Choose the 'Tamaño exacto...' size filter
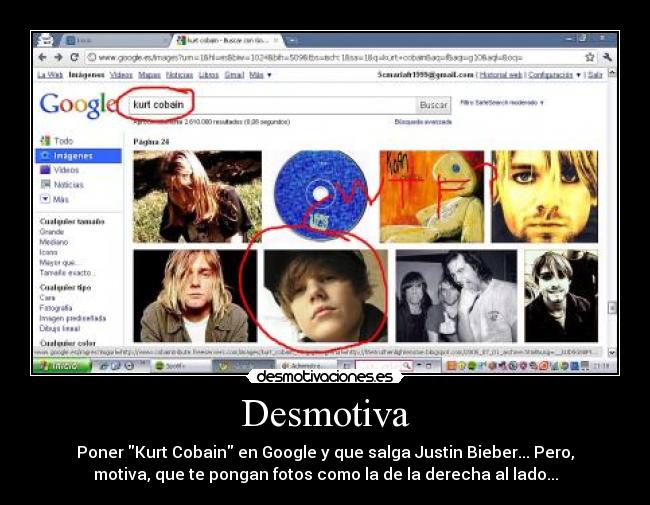This screenshot has height=505, width=650. (68, 273)
